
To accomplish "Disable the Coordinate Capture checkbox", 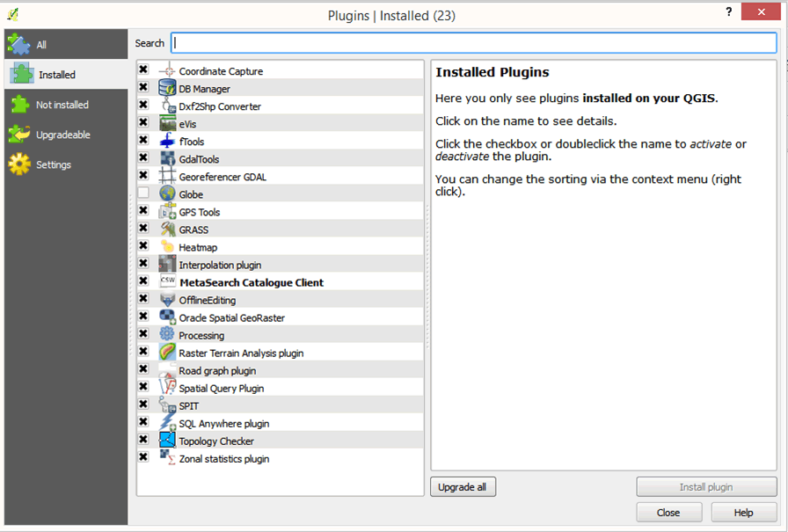I will (x=143, y=69).
